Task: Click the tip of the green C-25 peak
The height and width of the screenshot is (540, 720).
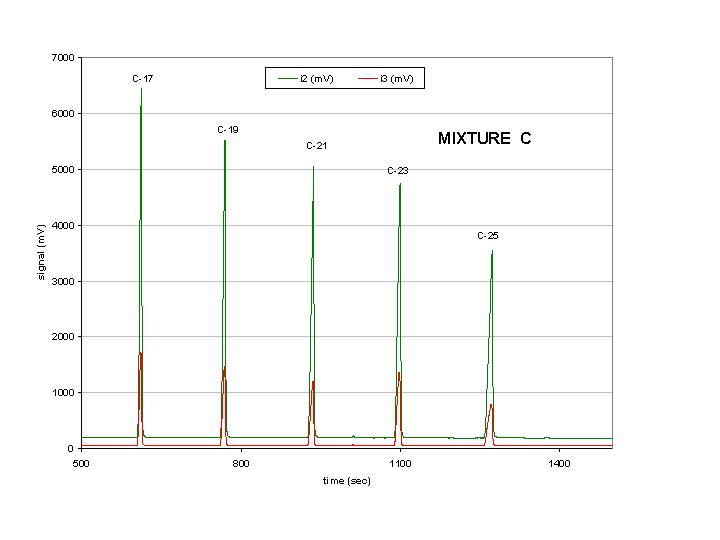Action: click(492, 252)
